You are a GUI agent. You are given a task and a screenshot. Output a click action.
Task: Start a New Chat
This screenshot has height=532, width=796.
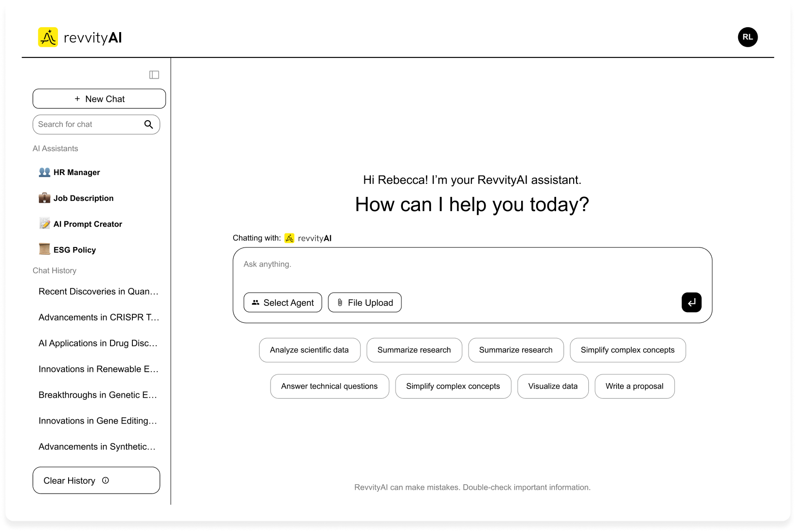pos(99,99)
